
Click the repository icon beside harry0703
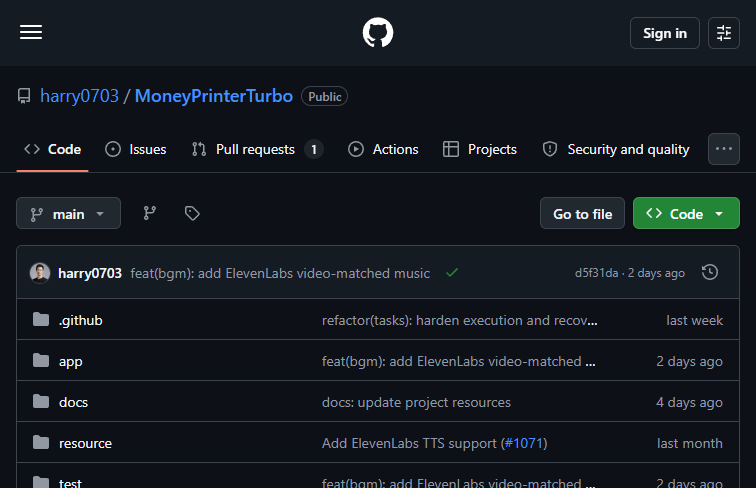pos(24,96)
